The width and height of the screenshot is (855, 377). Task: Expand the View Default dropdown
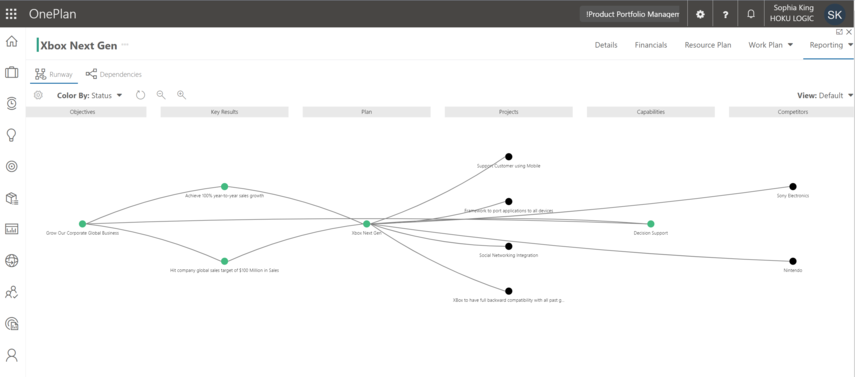pyautogui.click(x=825, y=95)
